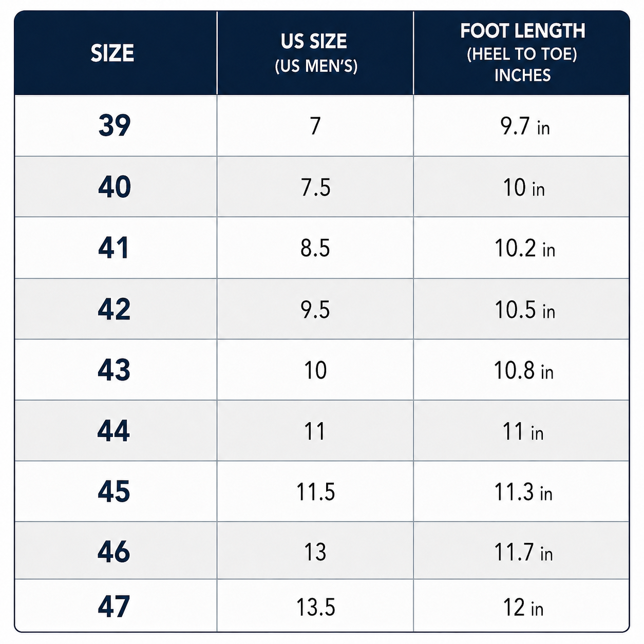
Task: Click the 10.8 in foot length
Action: pos(524,371)
